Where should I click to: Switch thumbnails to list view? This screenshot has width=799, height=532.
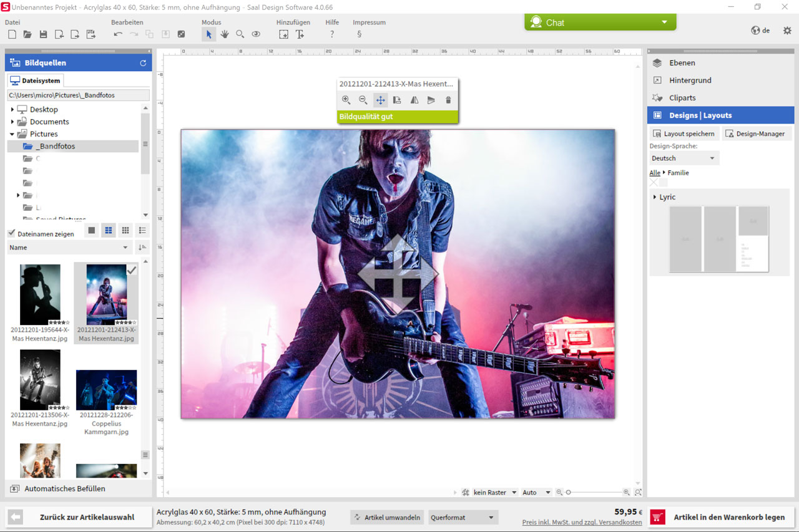click(142, 231)
